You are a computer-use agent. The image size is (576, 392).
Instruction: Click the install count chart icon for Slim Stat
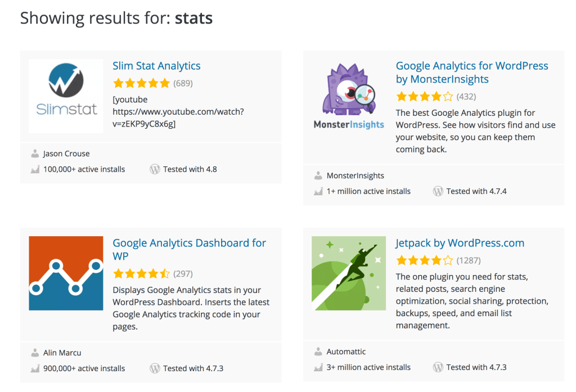point(35,169)
